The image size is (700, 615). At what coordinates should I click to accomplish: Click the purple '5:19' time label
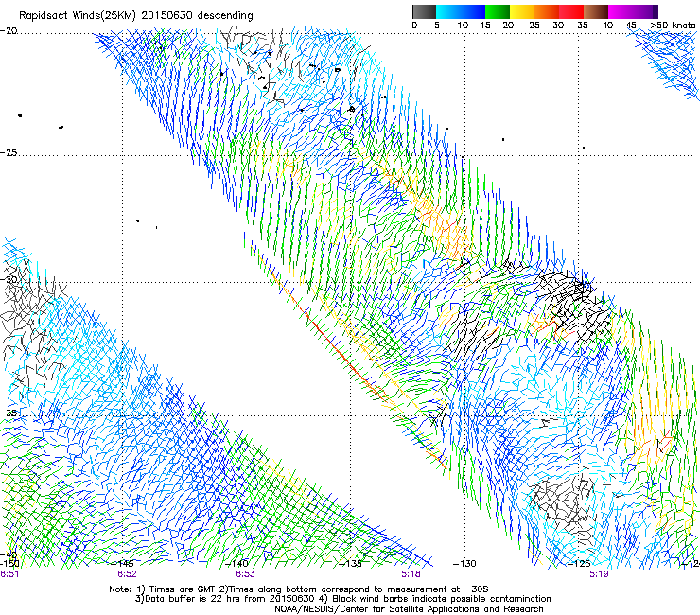pyautogui.click(x=599, y=574)
